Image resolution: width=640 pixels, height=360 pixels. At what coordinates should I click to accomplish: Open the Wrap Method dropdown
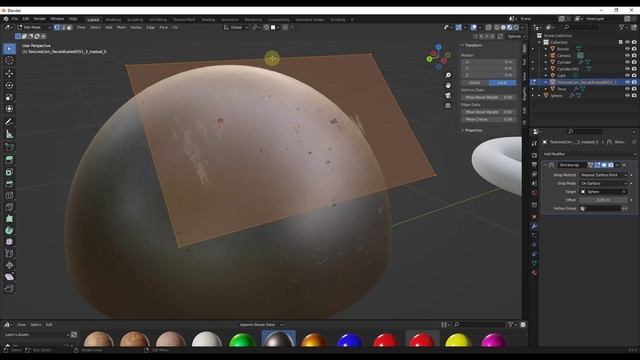pyautogui.click(x=604, y=175)
